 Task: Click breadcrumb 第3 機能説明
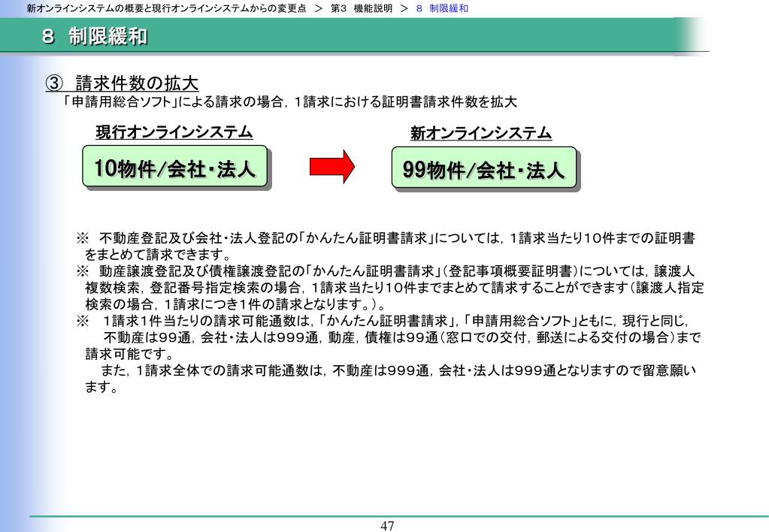tap(362, 8)
